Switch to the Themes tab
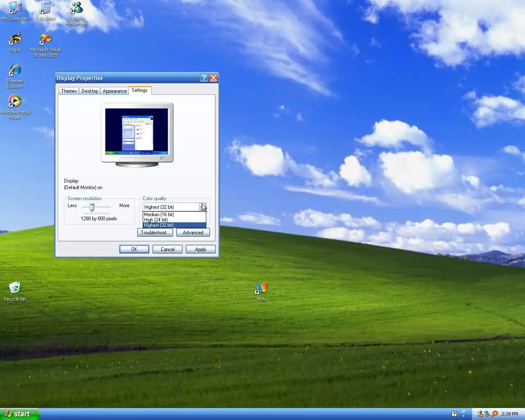 tap(69, 91)
